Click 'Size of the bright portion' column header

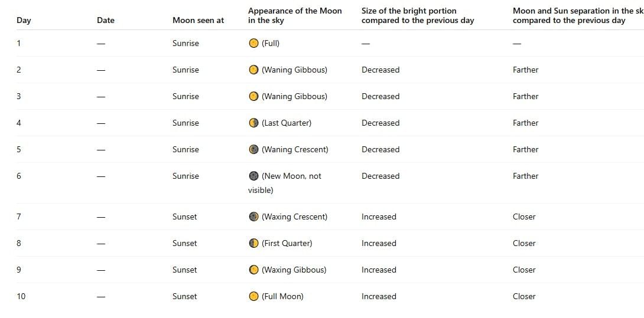pos(417,15)
